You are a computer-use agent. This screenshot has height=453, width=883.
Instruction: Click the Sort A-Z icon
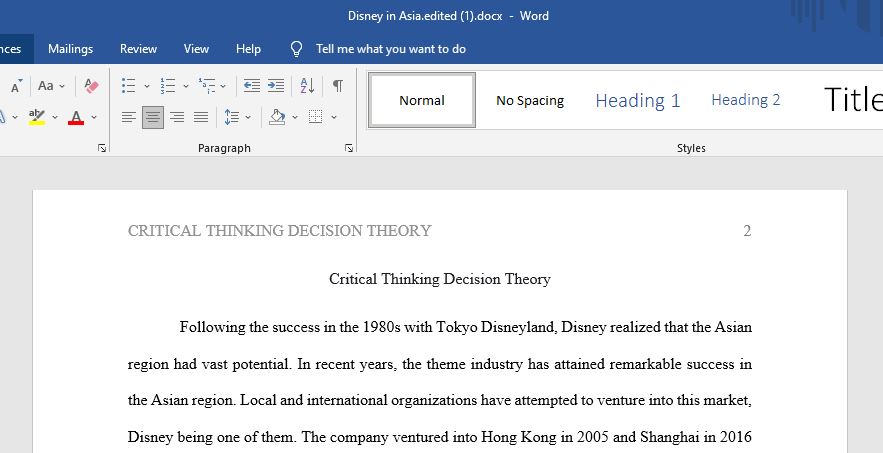[x=307, y=86]
